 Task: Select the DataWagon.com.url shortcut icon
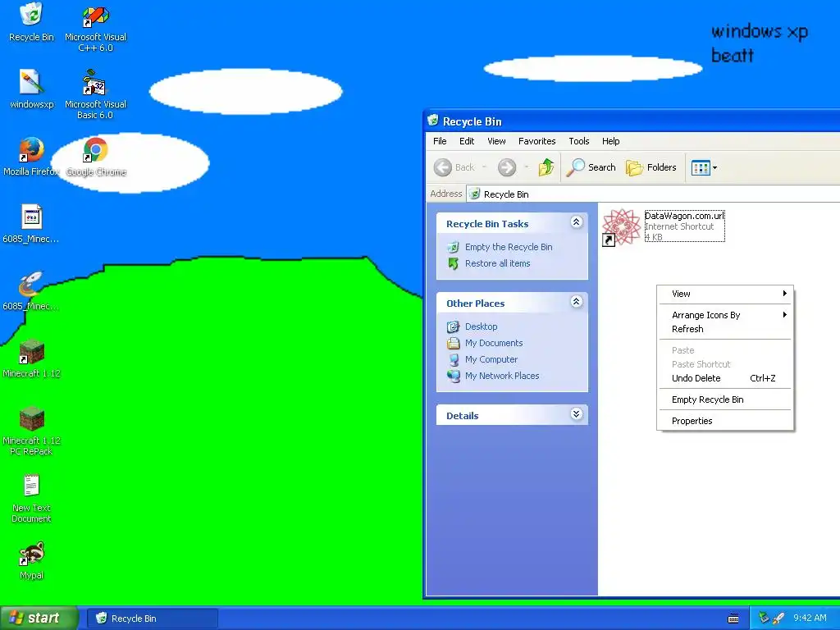pyautogui.click(x=622, y=227)
